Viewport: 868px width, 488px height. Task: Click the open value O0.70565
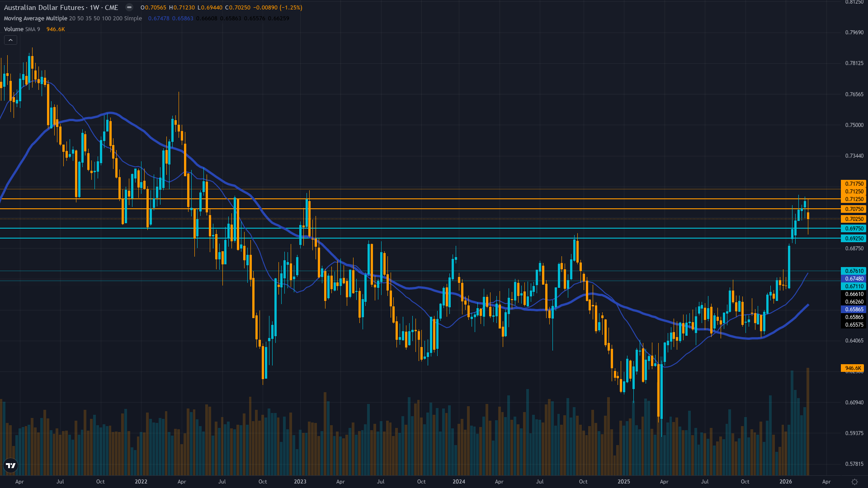(153, 8)
